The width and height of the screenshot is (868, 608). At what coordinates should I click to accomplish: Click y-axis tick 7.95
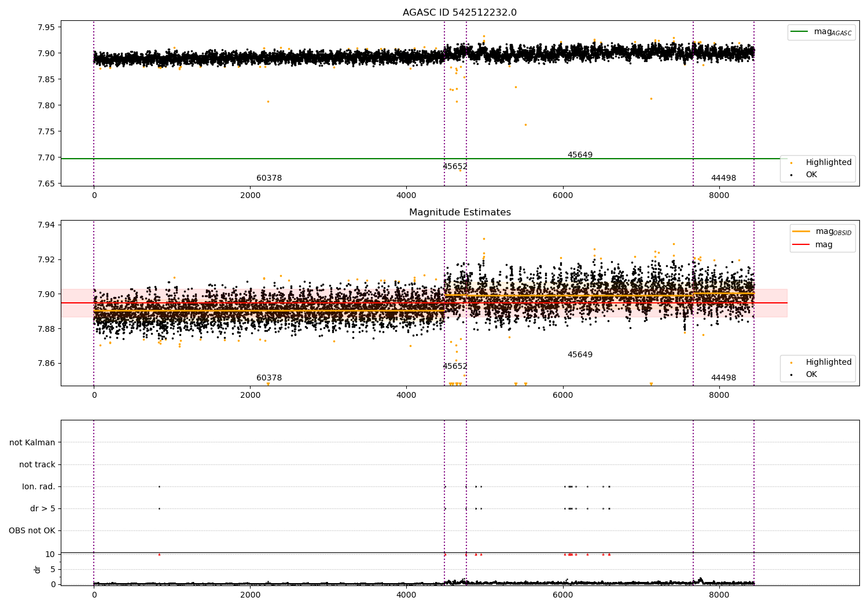(46, 28)
